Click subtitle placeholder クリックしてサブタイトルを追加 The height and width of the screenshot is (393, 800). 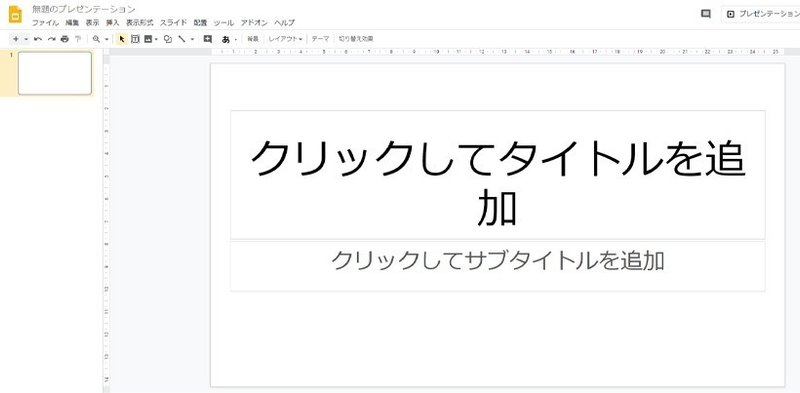(497, 266)
